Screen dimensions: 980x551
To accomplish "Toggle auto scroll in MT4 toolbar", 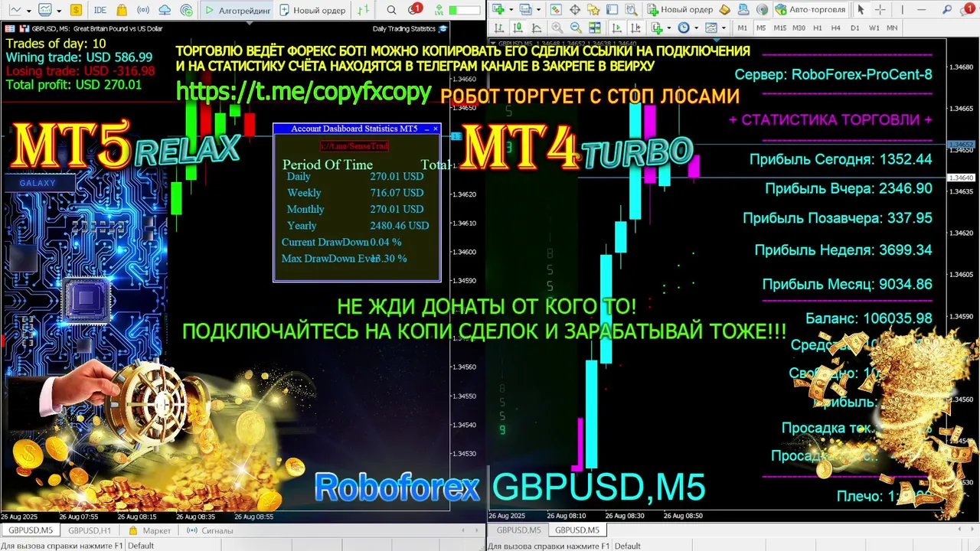I will pos(616,28).
